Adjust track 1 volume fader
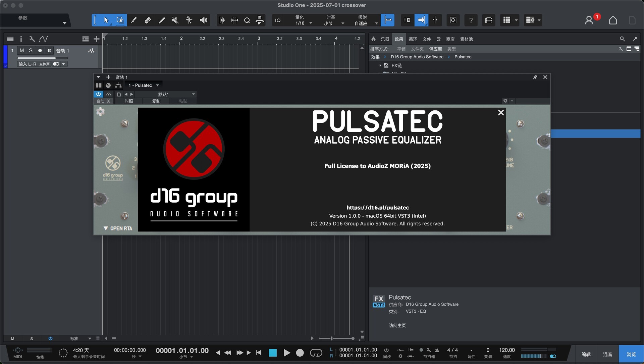This screenshot has height=364, width=644. (x=42, y=58)
